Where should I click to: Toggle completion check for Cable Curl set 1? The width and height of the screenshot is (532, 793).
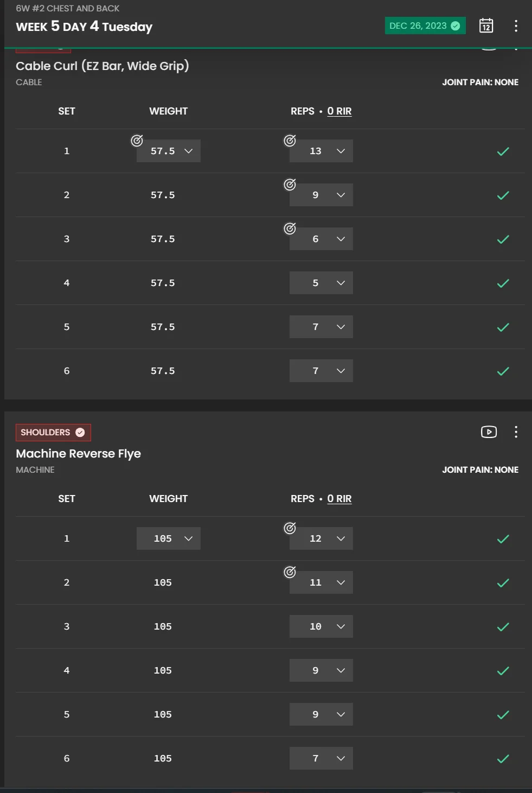pos(503,151)
